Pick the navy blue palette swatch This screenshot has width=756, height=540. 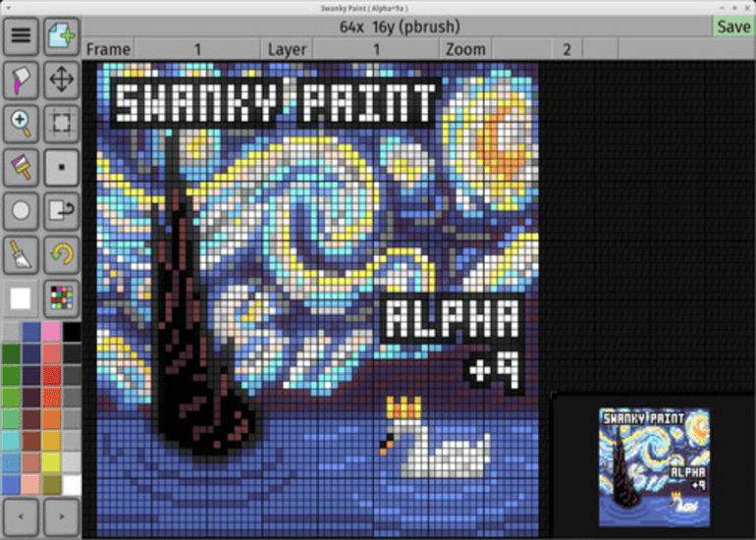click(x=30, y=353)
